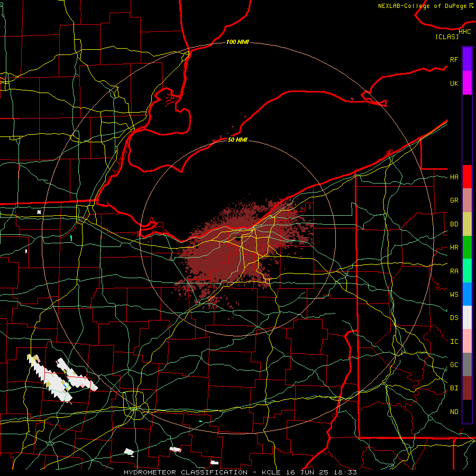Click the BI legend label

454,388
